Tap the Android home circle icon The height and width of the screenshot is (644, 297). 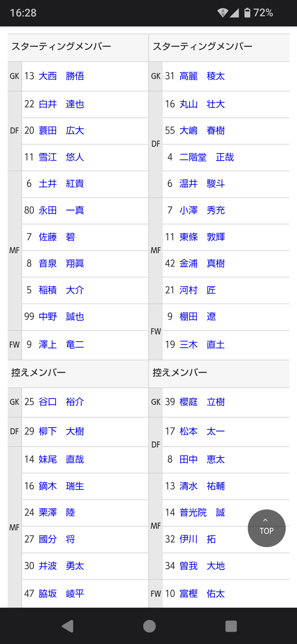(149, 626)
